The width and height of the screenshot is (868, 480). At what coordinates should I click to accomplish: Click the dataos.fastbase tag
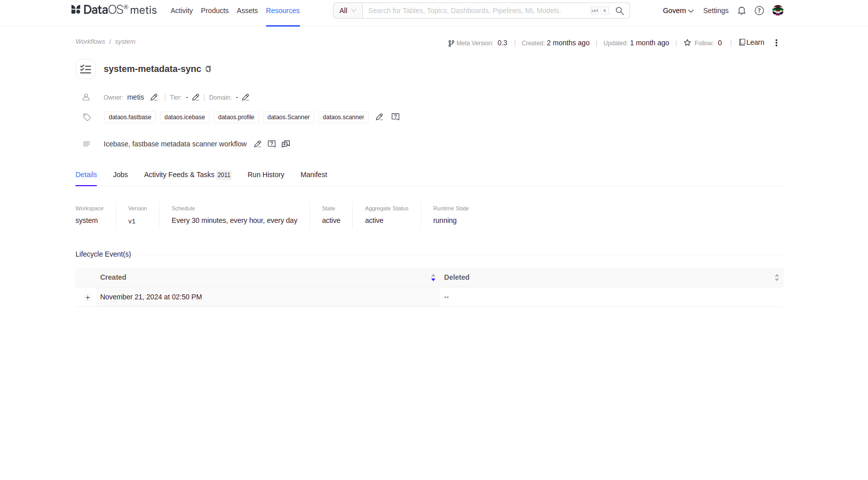tap(130, 117)
